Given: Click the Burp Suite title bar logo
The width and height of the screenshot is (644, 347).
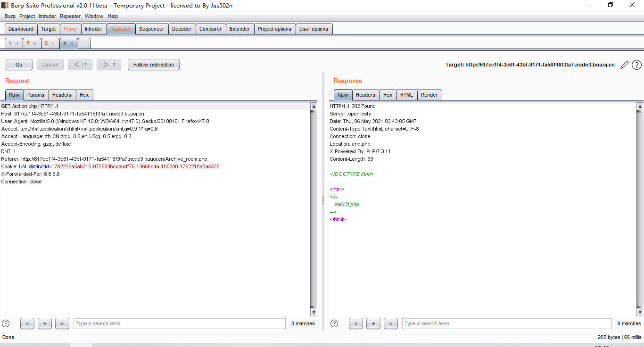Looking at the screenshot, I should [5, 5].
